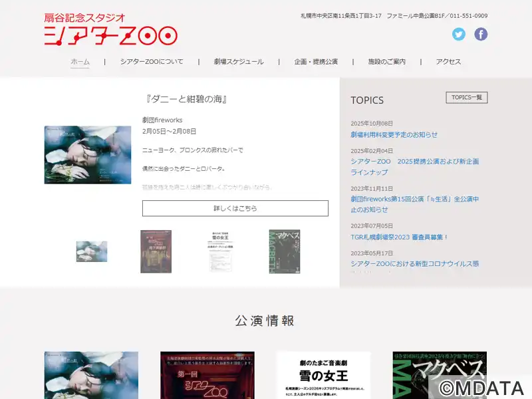Image resolution: width=532 pixels, height=399 pixels.
Task: Click the 2023年11月11日 topic date
Action: (372, 188)
